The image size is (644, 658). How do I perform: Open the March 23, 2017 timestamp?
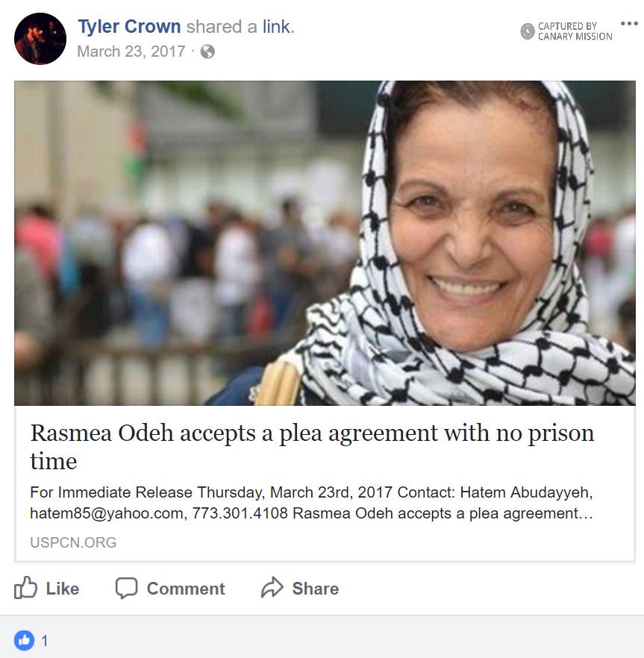tap(131, 51)
